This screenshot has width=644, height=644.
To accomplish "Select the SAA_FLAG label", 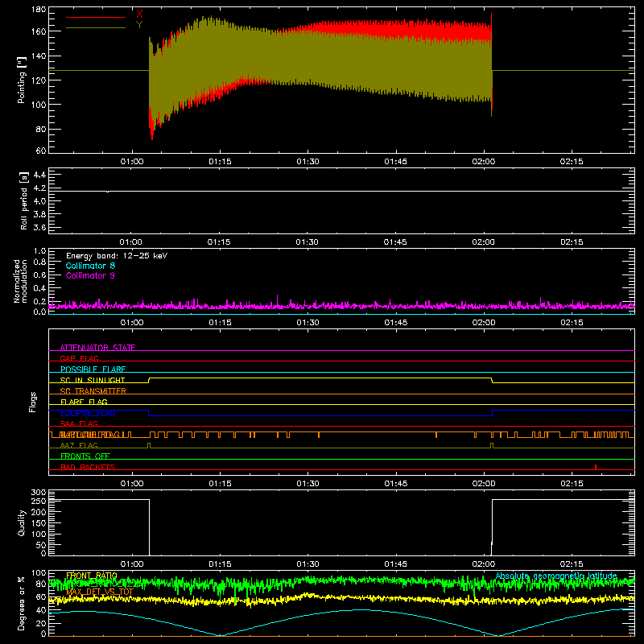I will click(79, 423).
